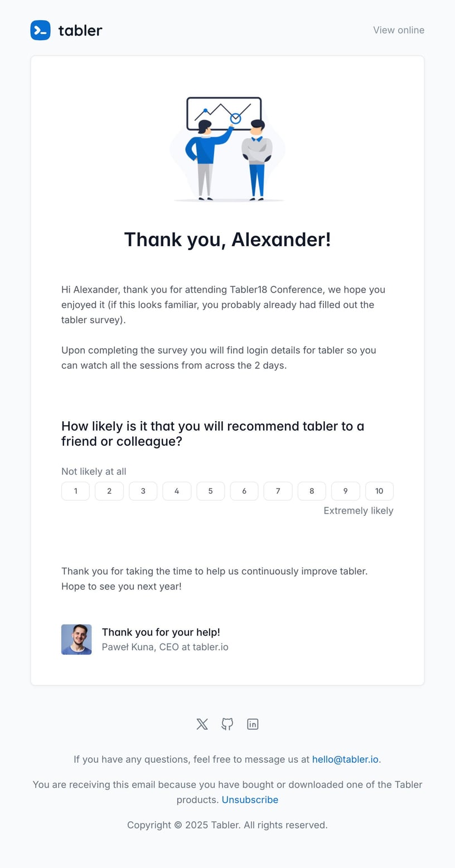Click the Unsubscribe link
Image resolution: width=455 pixels, height=868 pixels.
point(250,799)
